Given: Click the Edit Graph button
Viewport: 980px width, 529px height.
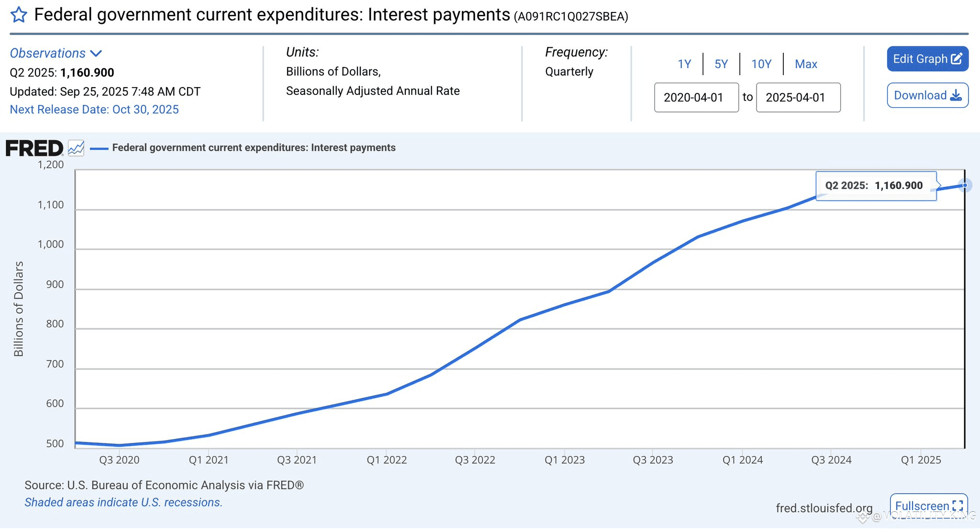Looking at the screenshot, I should pyautogui.click(x=927, y=59).
